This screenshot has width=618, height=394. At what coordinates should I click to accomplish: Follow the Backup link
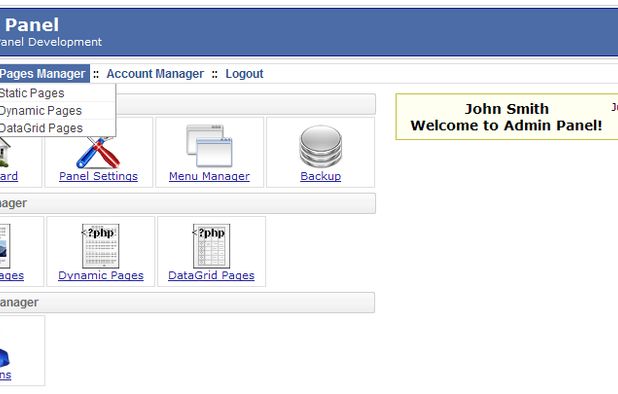[x=320, y=176]
